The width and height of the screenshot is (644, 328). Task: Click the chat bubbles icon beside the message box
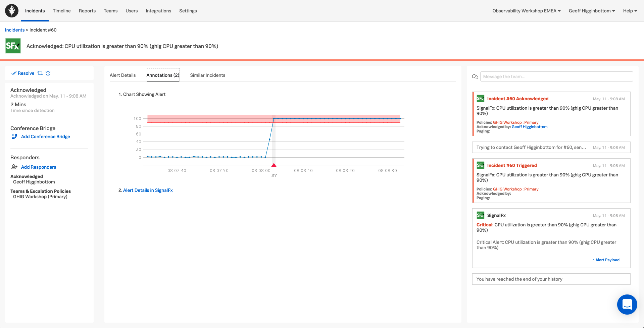(x=475, y=76)
